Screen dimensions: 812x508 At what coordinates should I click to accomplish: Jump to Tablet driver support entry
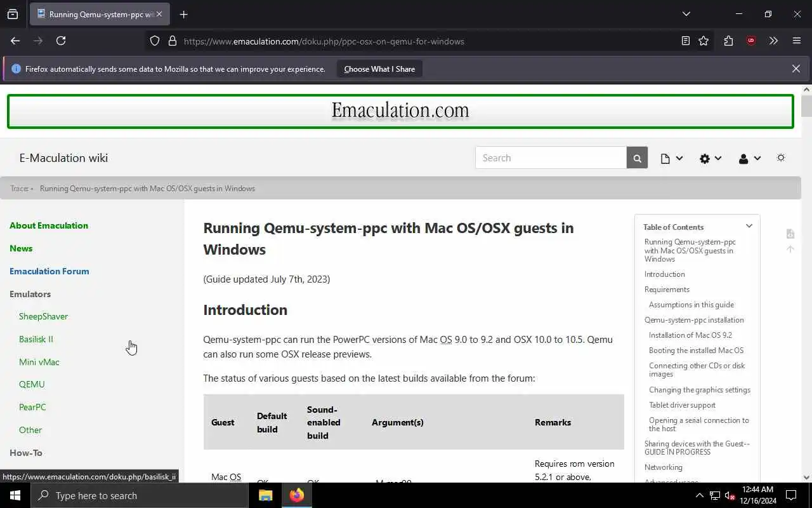(x=682, y=405)
